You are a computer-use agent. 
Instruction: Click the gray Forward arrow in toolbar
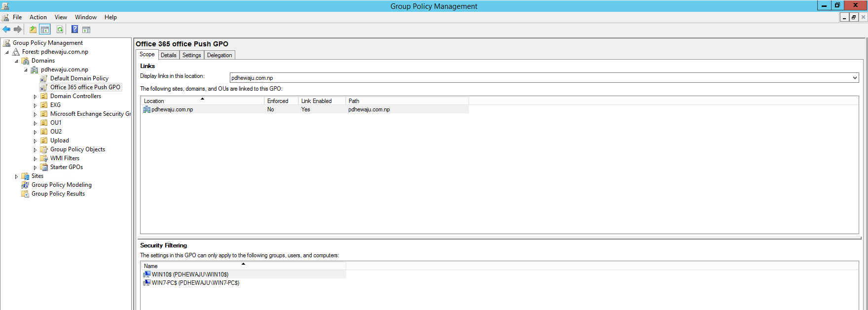coord(18,30)
